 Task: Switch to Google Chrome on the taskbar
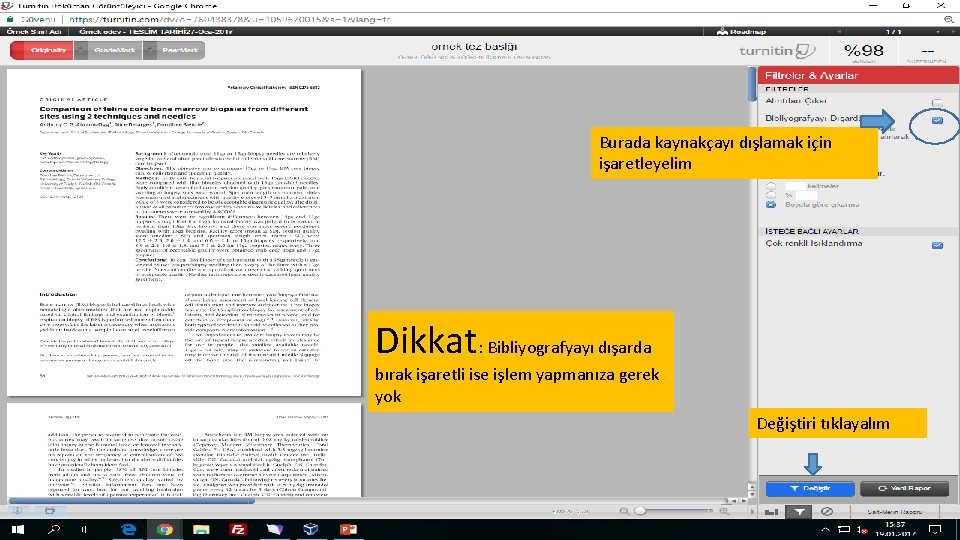click(164, 530)
